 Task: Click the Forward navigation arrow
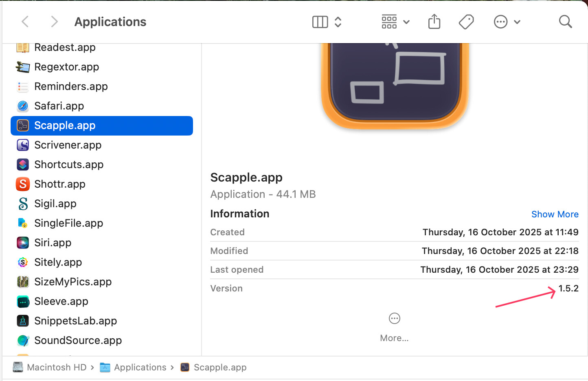54,22
